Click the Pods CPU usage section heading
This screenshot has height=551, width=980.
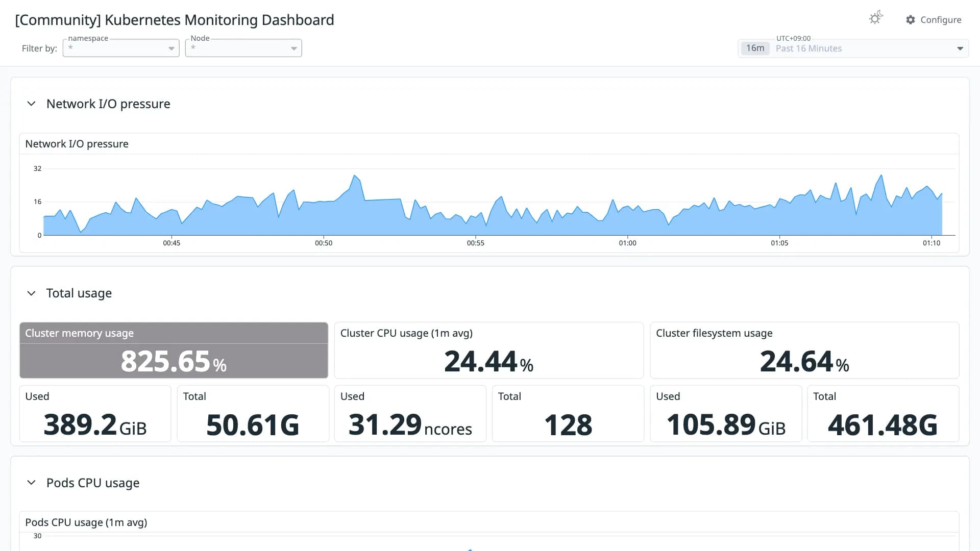pyautogui.click(x=93, y=483)
